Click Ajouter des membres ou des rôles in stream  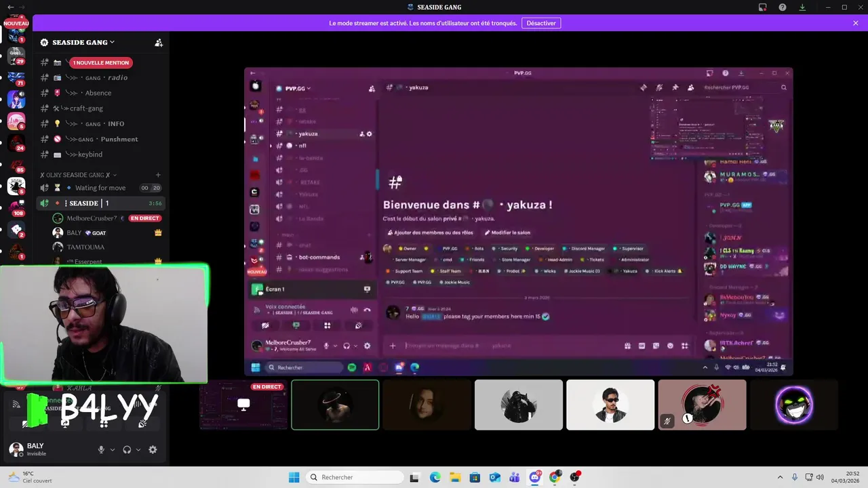(x=429, y=232)
